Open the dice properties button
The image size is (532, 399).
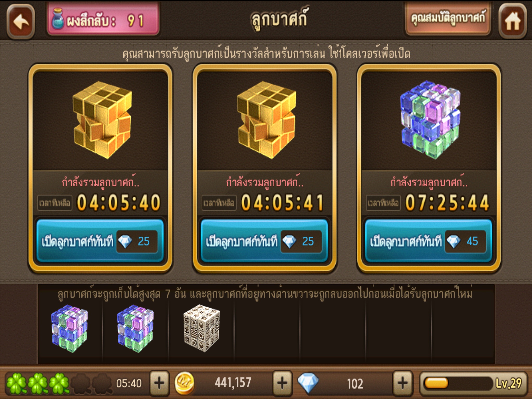coord(448,19)
